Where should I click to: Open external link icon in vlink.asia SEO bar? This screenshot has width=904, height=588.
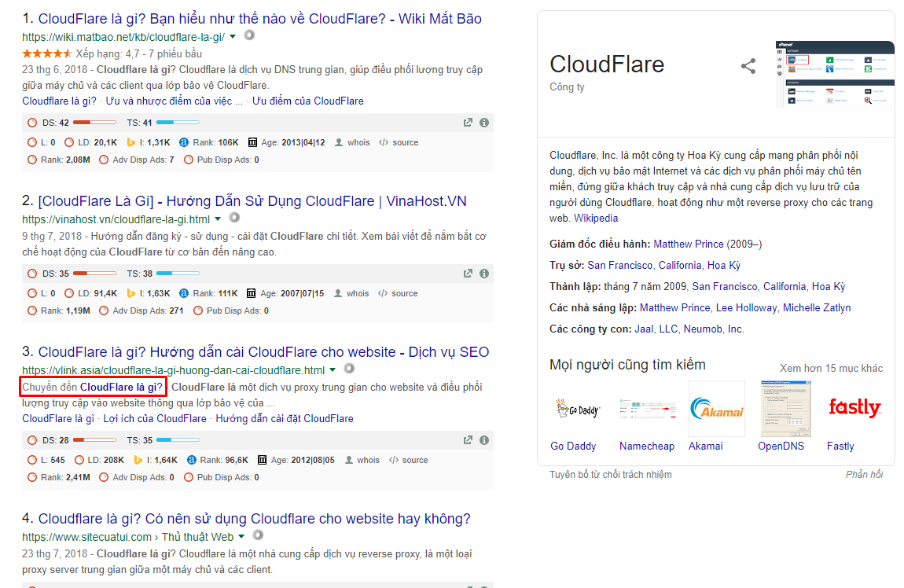coord(469,440)
